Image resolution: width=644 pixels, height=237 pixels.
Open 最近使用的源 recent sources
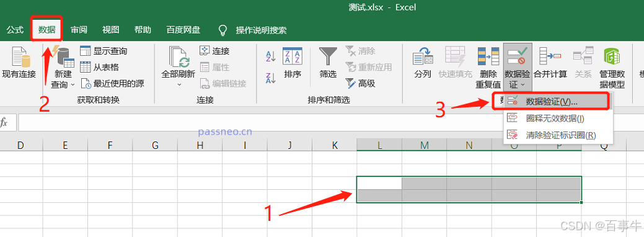coord(112,84)
